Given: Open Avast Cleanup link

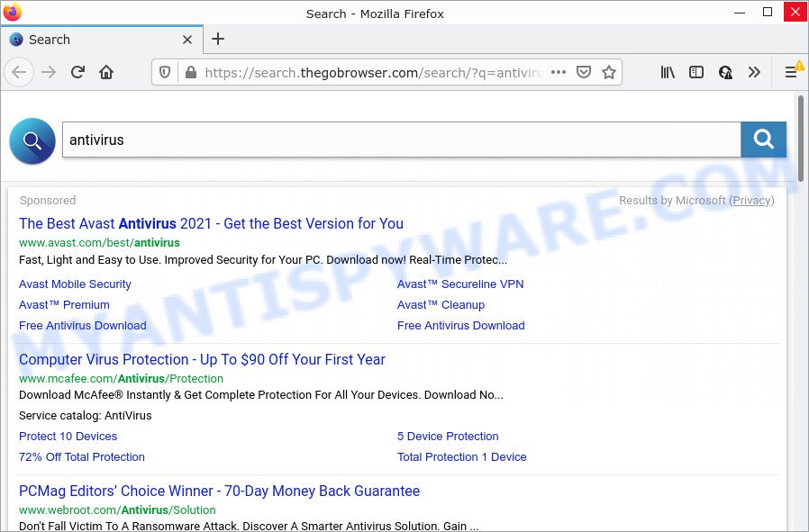Looking at the screenshot, I should 441,304.
